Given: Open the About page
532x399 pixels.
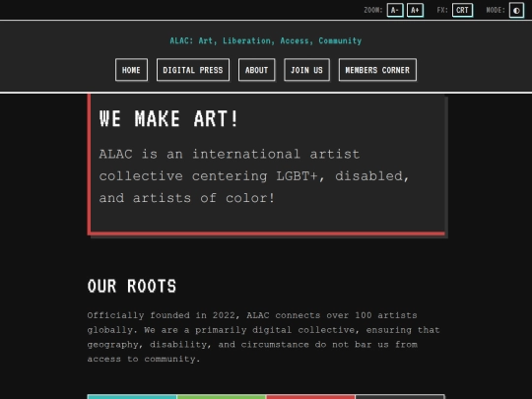Looking at the screenshot, I should [256, 70].
